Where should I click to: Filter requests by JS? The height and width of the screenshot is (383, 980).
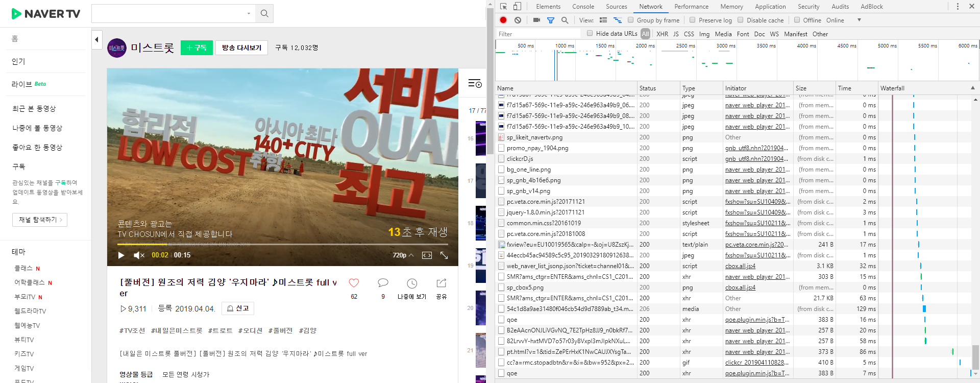click(676, 34)
